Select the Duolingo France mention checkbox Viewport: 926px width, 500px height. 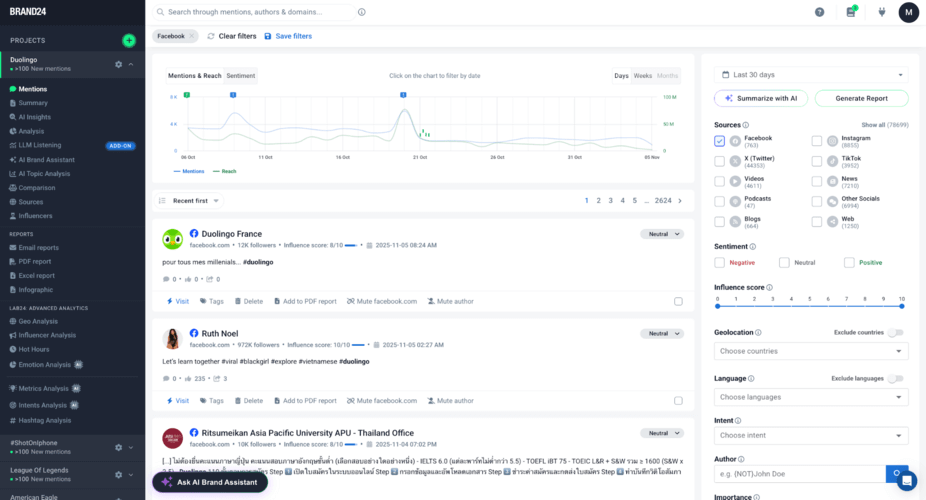[679, 302]
